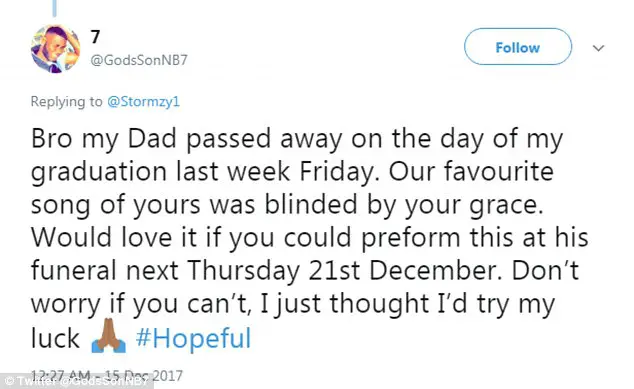Select the display name "7"

(x=95, y=37)
